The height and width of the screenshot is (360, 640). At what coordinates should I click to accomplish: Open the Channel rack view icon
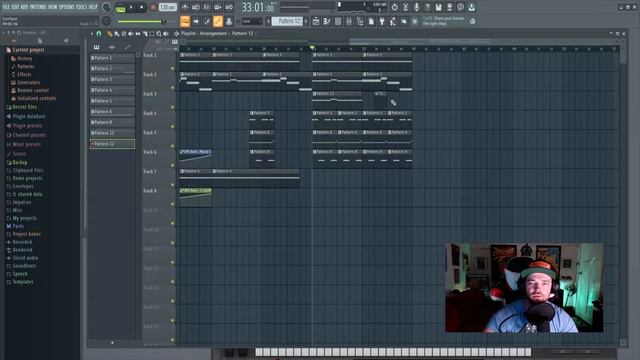pyautogui.click(x=338, y=21)
